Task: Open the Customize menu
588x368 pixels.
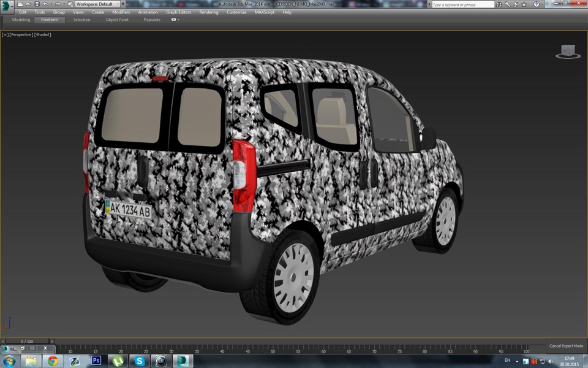Action: (236, 12)
